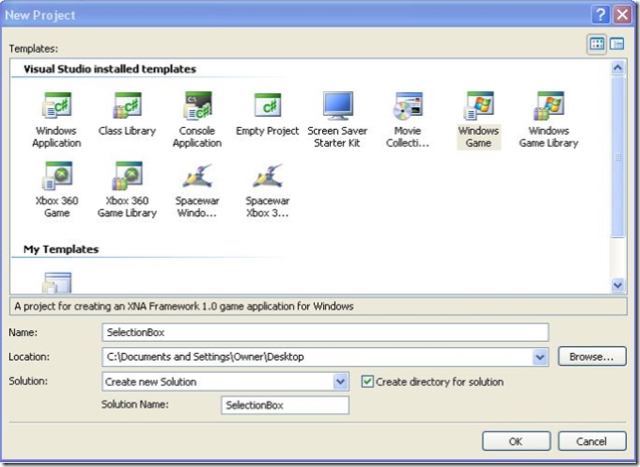Select the item under My Templates
640x467 pixels.
tap(57, 282)
